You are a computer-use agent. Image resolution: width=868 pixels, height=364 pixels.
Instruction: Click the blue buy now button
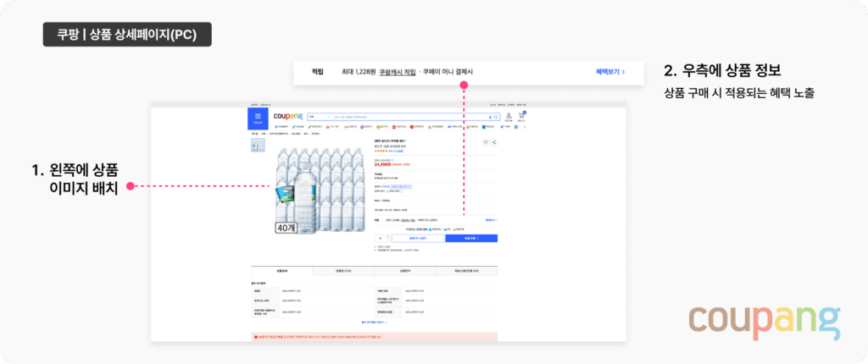tap(471, 239)
